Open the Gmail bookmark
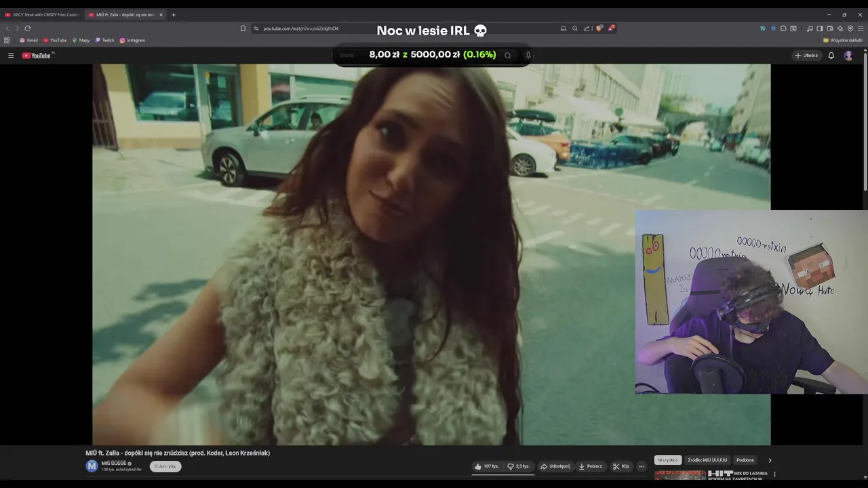868x488 pixels. pos(29,40)
